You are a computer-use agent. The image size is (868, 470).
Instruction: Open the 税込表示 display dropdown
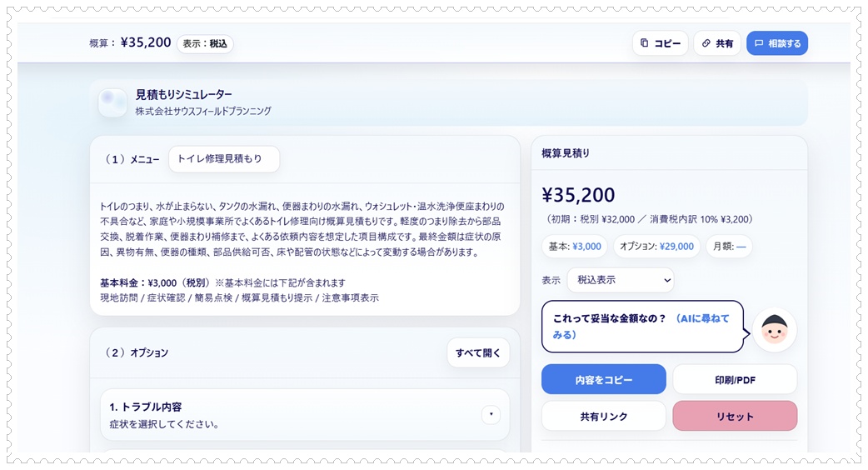coord(621,280)
